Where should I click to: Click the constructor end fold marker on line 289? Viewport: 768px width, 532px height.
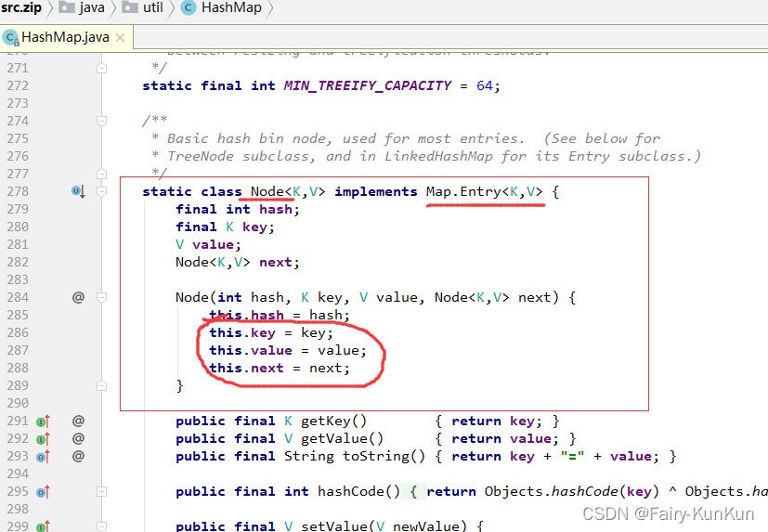102,385
